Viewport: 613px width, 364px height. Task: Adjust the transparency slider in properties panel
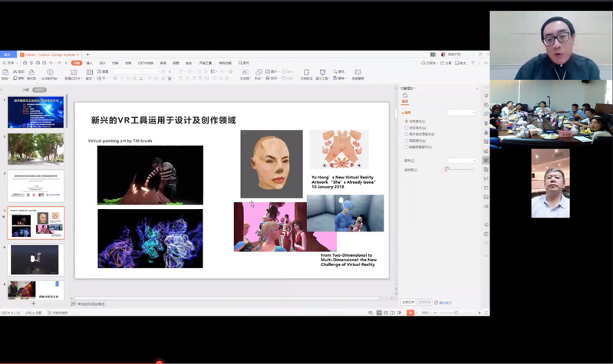[458, 170]
